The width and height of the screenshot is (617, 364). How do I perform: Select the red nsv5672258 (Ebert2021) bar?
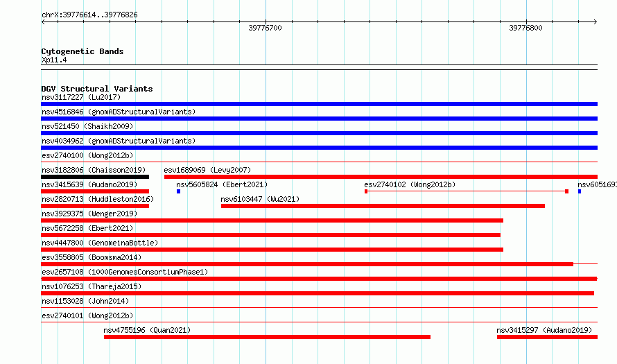point(271,235)
